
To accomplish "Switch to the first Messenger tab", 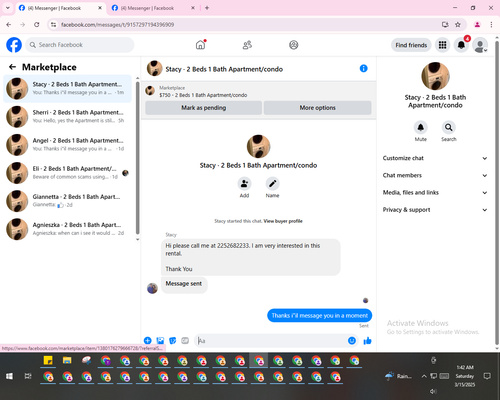I will [60, 8].
